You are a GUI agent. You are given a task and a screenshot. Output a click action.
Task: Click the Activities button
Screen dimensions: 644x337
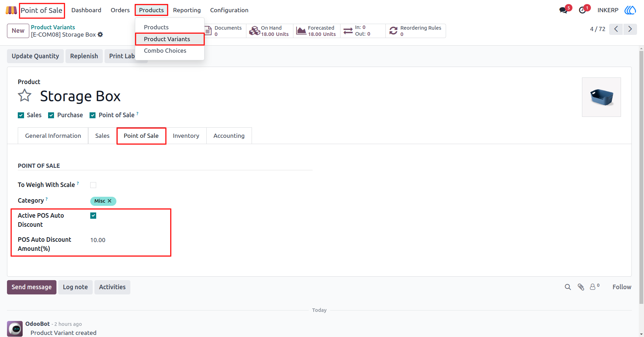[x=112, y=287]
